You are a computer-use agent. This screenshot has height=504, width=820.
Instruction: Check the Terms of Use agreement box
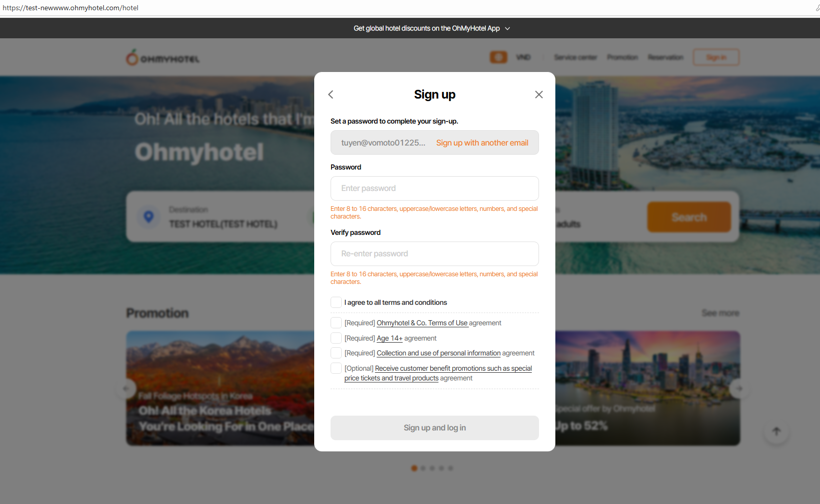tap(336, 323)
